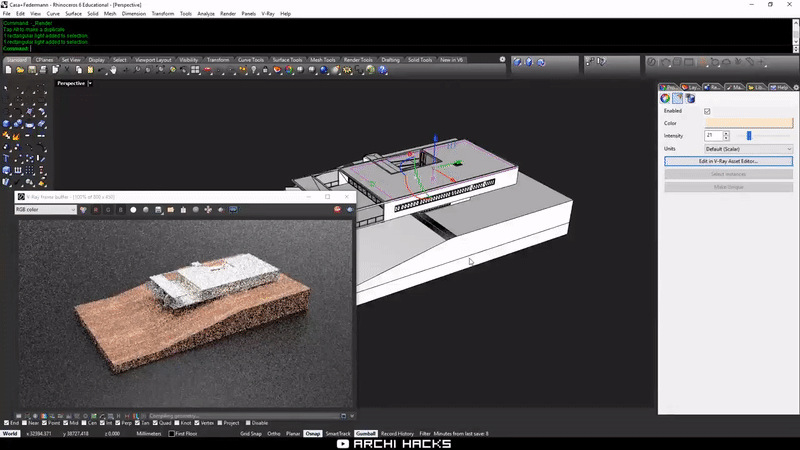Uncheck the Enabled checkbox for the light
Viewport: 800px width, 450px height.
(707, 111)
